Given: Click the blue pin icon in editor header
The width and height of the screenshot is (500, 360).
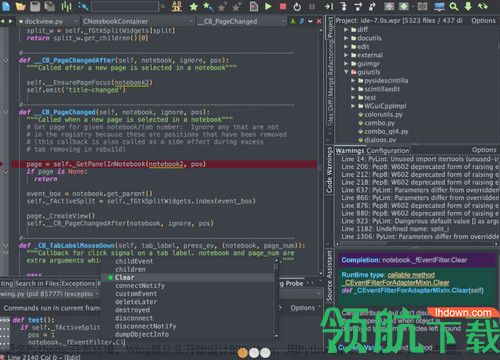Looking at the screenshot, I should click(x=302, y=21).
